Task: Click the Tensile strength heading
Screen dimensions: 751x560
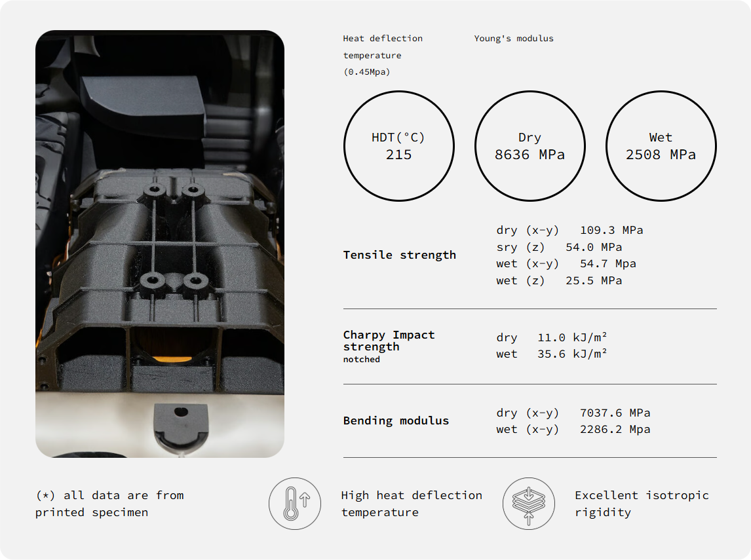Action: (399, 255)
